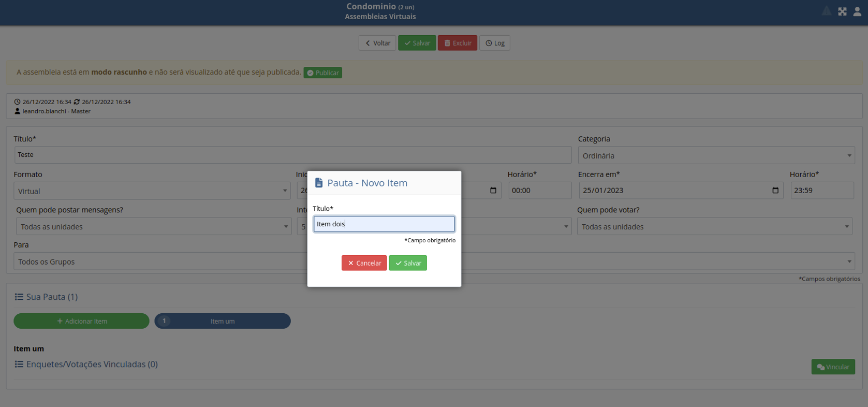Save the assembly with top Salvar button

(417, 43)
